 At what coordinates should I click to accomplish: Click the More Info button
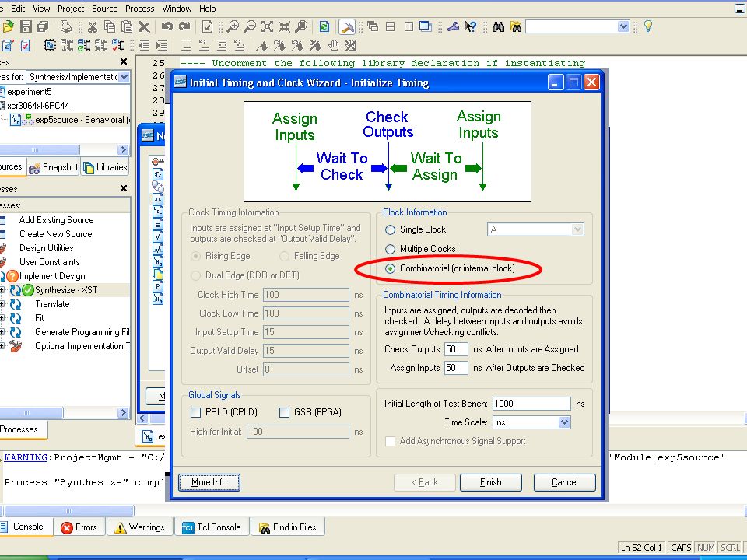[x=209, y=482]
